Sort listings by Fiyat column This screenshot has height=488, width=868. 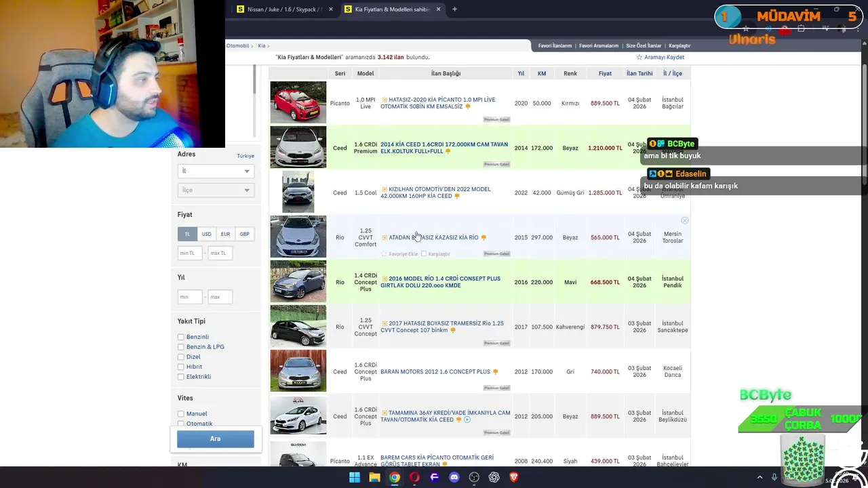[x=605, y=73]
